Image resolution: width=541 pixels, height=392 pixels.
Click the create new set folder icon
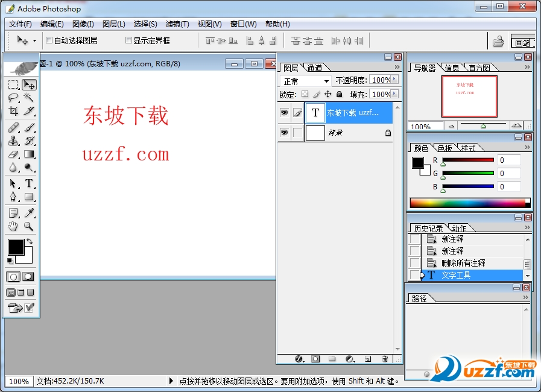click(332, 359)
